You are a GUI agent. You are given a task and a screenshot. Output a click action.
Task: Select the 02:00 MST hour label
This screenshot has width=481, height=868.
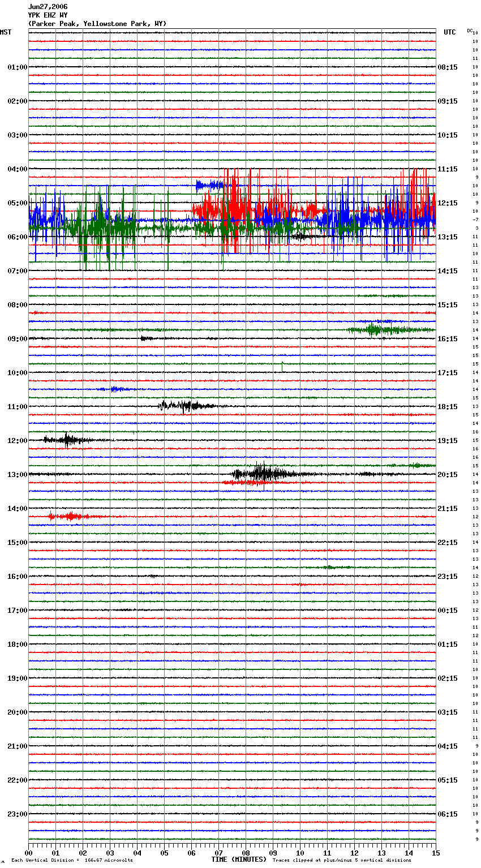pyautogui.click(x=18, y=101)
